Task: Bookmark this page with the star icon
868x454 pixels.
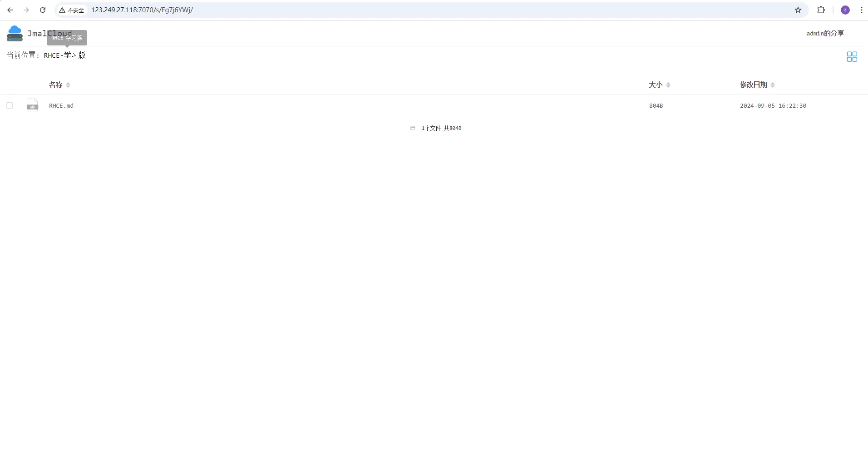Action: (x=798, y=10)
